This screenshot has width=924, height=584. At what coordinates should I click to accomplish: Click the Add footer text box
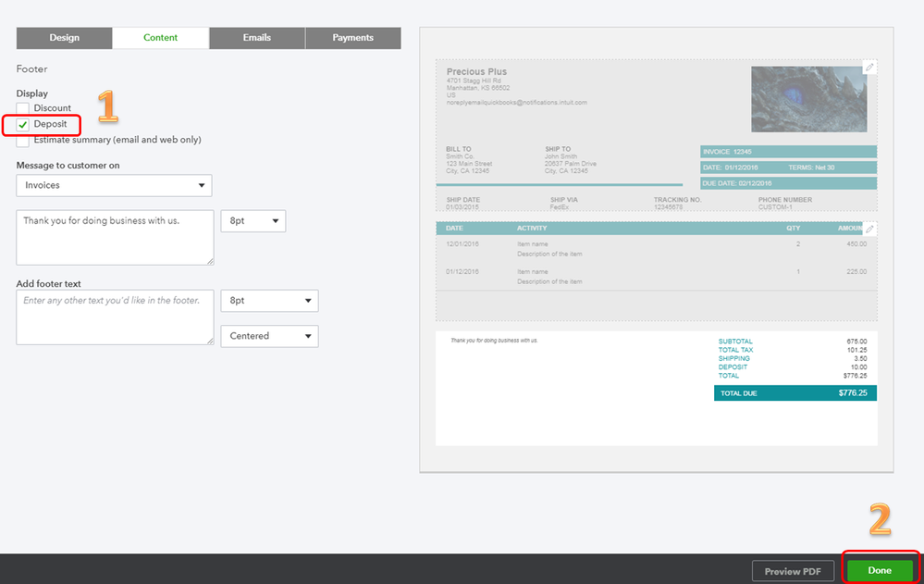click(115, 317)
